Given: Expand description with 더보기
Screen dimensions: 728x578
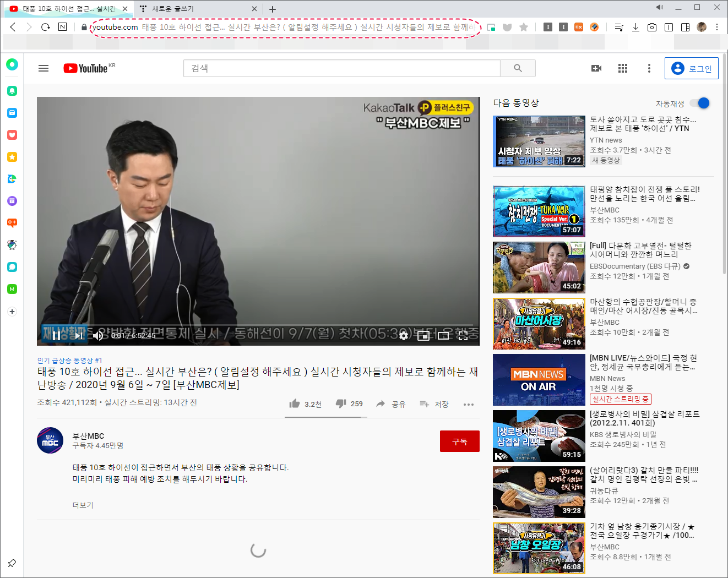Looking at the screenshot, I should tap(83, 505).
